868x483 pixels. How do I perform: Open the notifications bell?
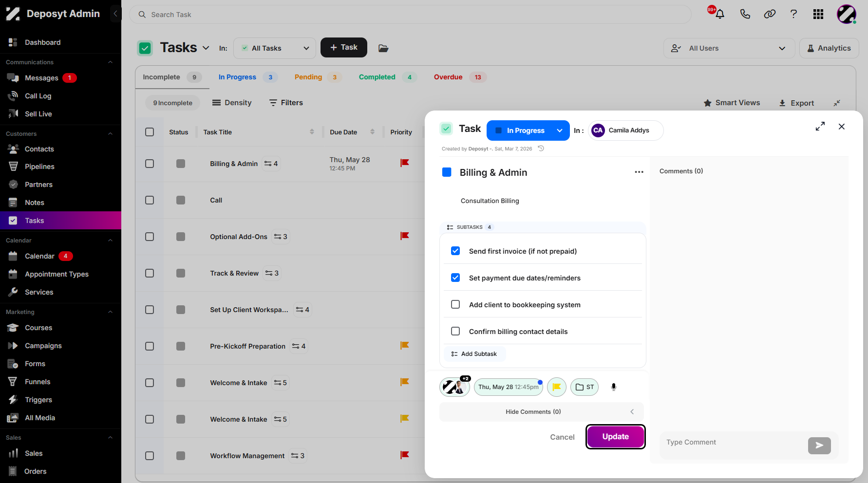coord(719,14)
